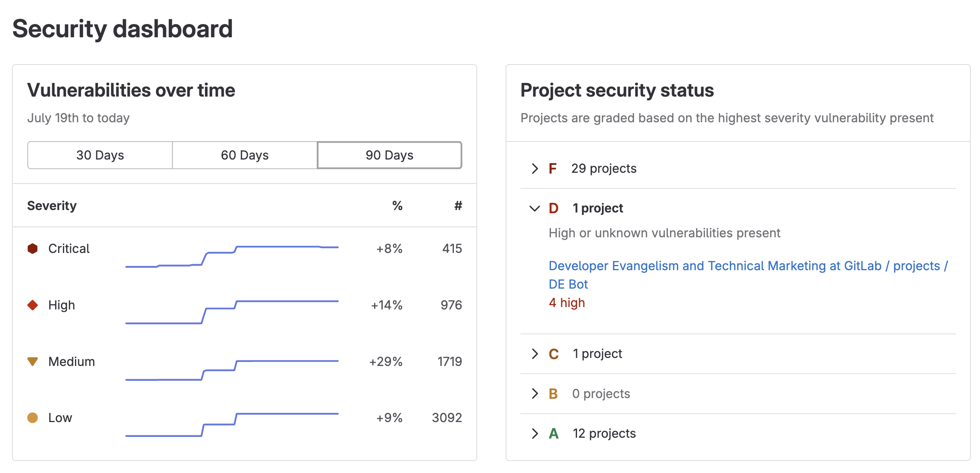Select the 60 Days time range
980x473 pixels.
245,155
